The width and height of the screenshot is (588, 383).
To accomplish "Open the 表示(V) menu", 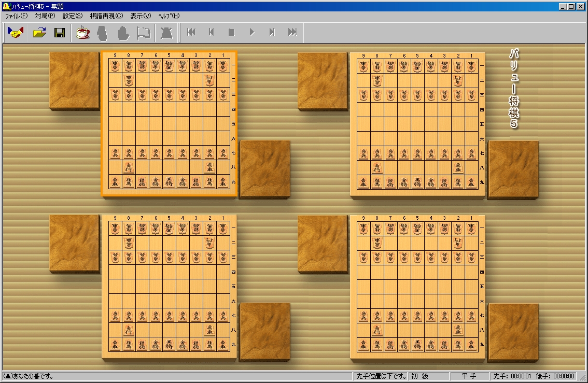I will click(141, 16).
